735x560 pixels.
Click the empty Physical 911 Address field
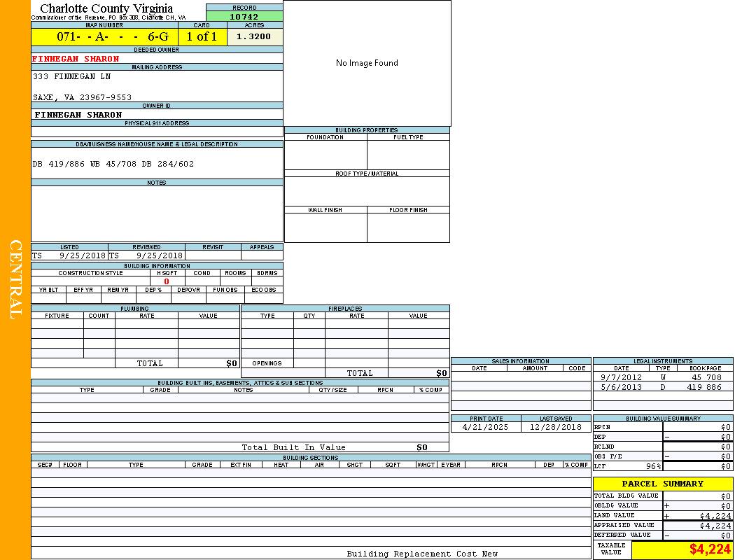[x=157, y=132]
